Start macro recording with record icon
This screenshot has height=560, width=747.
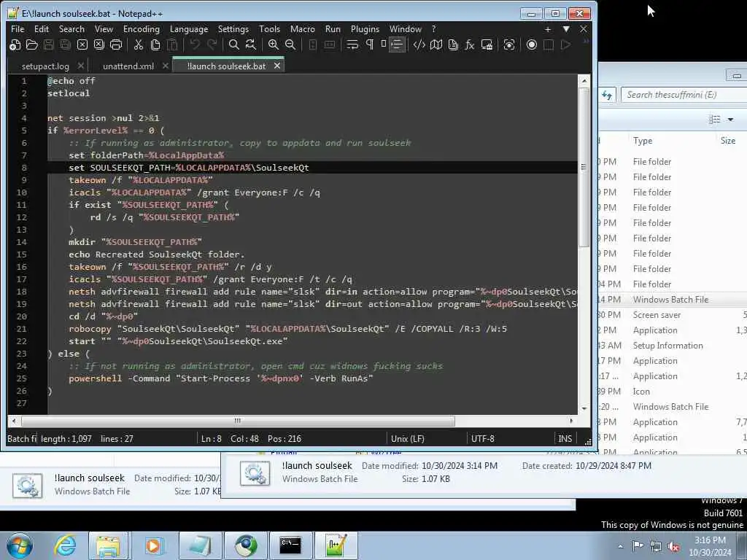(532, 44)
